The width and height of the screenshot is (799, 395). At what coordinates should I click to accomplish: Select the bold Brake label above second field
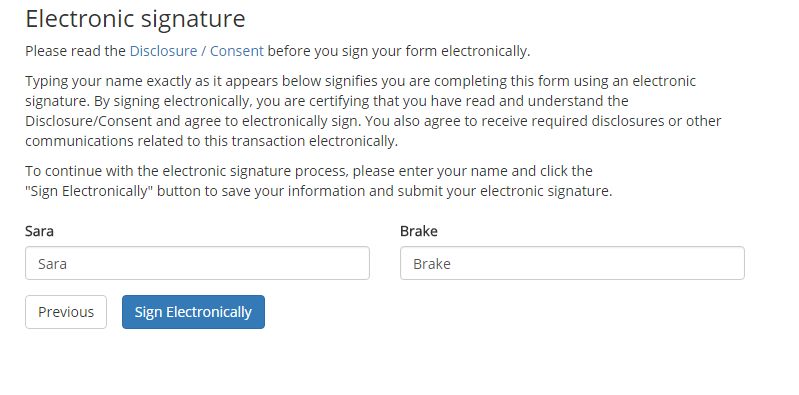click(x=419, y=231)
